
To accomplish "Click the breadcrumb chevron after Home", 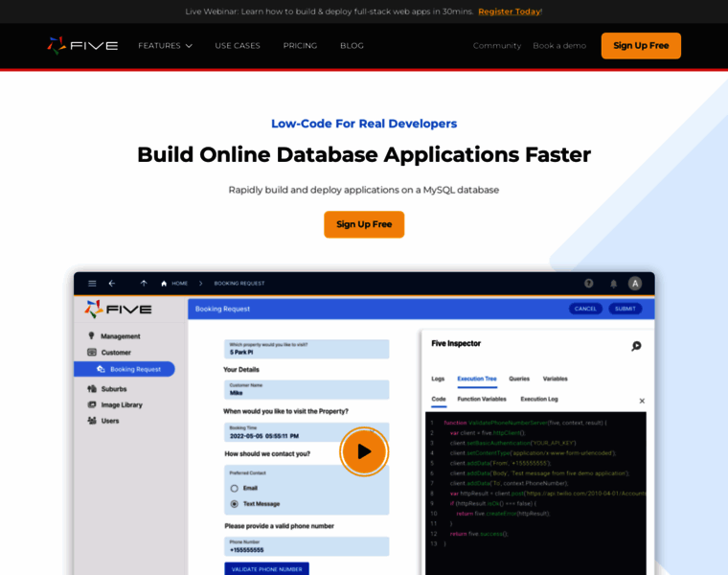I will pos(200,284).
